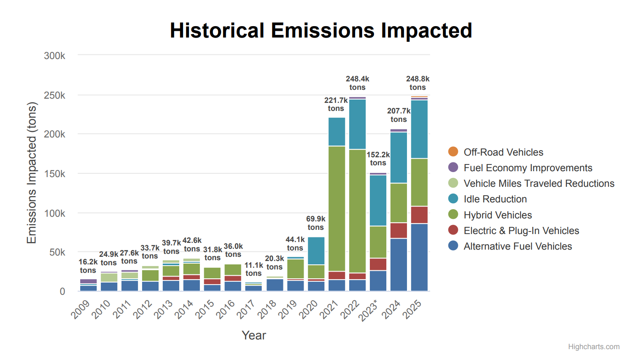The width and height of the screenshot is (644, 358).
Task: Click 2025 red Electric & Plug-In segment
Action: 419,215
